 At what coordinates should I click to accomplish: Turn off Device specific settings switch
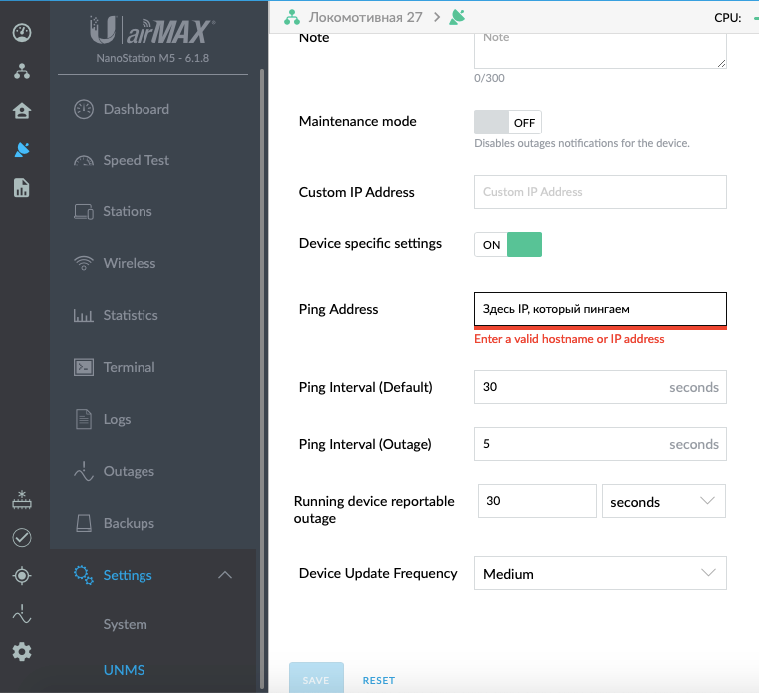pos(507,244)
